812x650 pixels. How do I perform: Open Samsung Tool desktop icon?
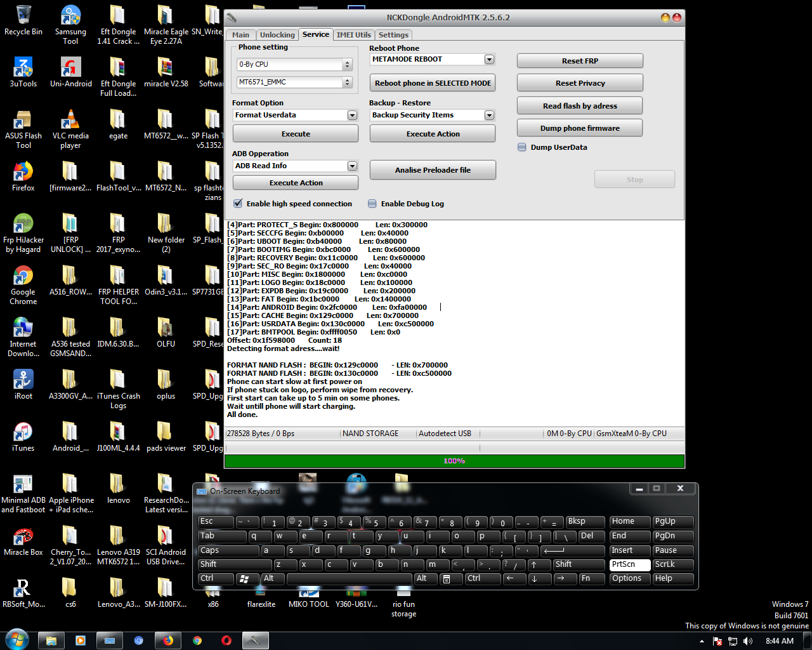tap(70, 25)
